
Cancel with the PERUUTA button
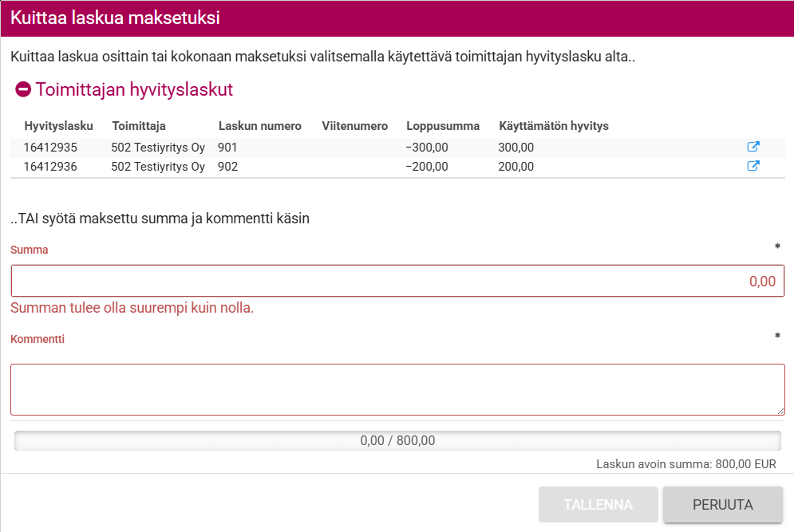723,505
